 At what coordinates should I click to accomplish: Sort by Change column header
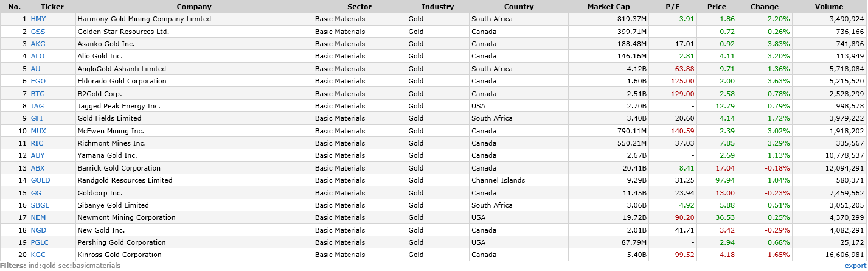point(765,7)
